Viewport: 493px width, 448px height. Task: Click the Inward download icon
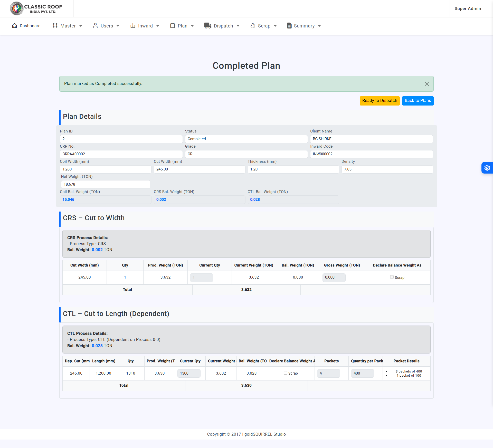click(x=133, y=26)
